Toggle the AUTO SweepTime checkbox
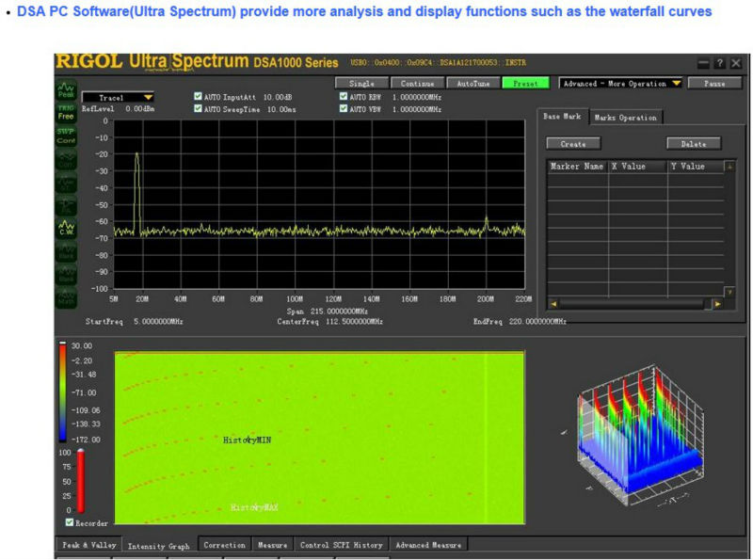The image size is (753, 560). pos(198,108)
